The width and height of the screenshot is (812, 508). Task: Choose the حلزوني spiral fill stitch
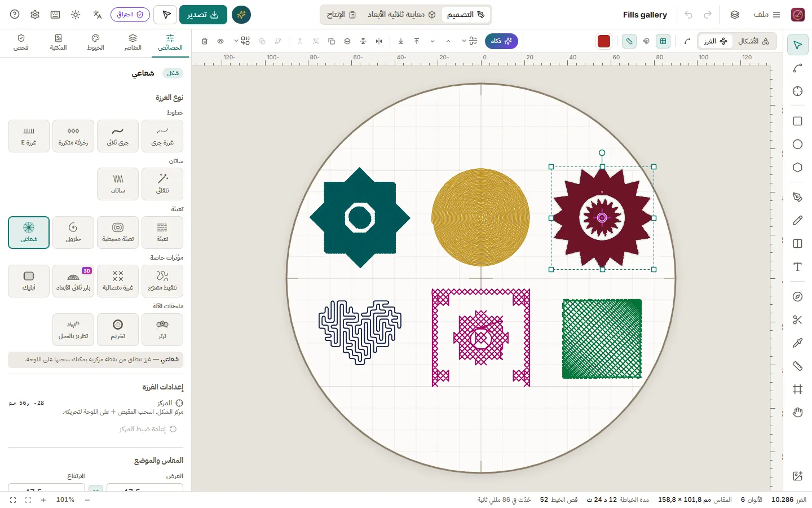click(73, 233)
